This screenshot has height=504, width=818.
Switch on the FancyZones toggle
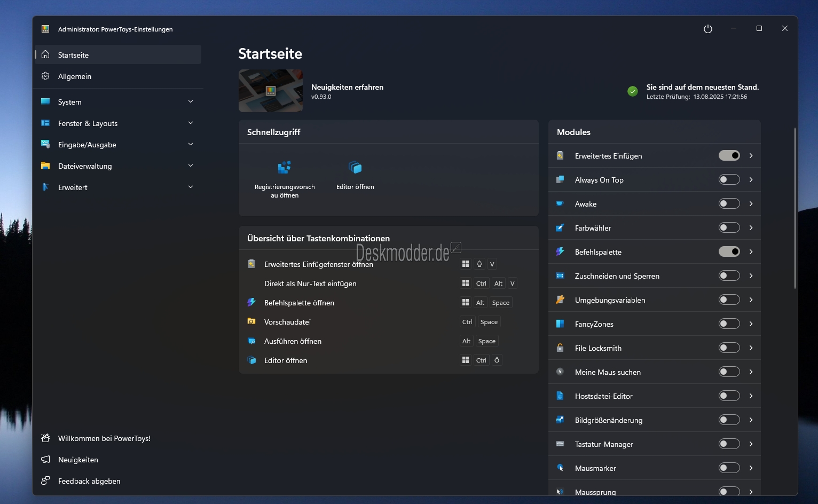point(729,324)
